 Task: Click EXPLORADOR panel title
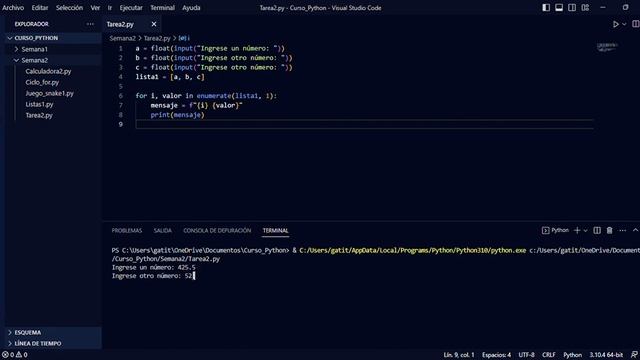(31, 24)
